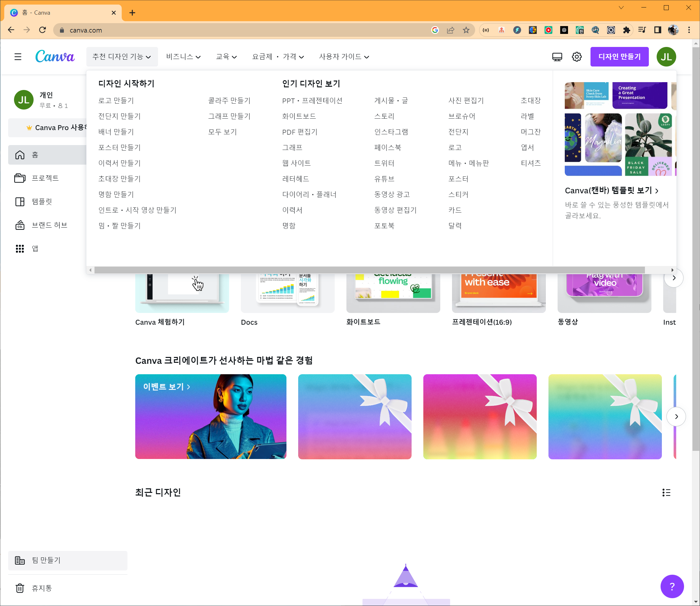
Task: Click the 디자인 만들기 button
Action: [x=619, y=57]
